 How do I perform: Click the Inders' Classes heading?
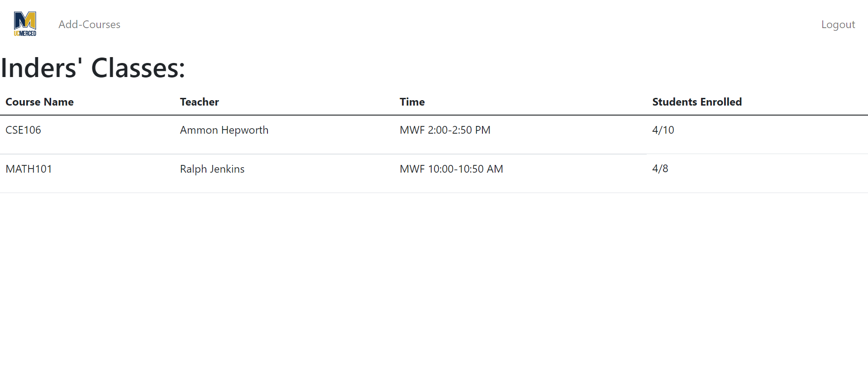pos(93,68)
